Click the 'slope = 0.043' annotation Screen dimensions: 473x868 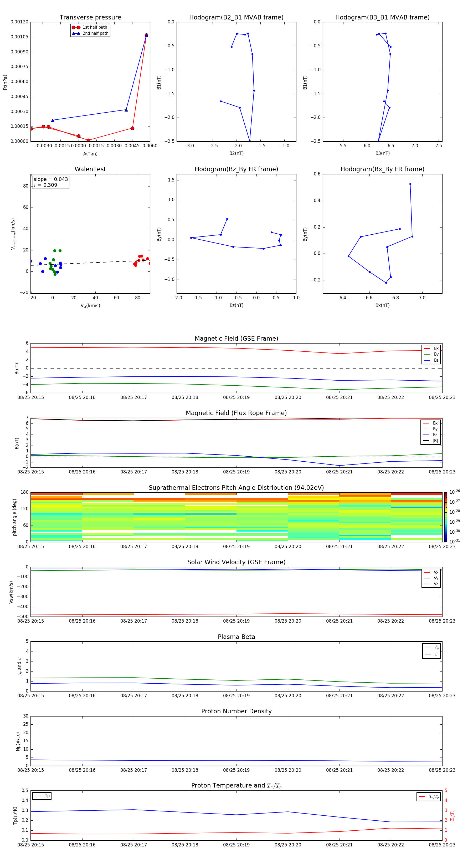pyautogui.click(x=50, y=179)
